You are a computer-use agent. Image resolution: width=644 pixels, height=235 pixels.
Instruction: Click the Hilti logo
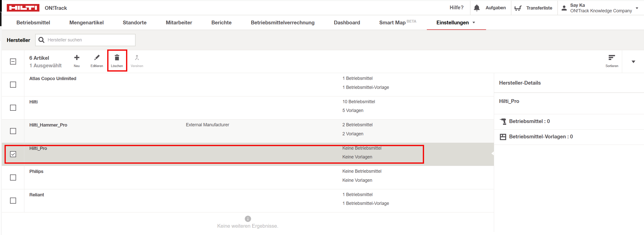(23, 8)
